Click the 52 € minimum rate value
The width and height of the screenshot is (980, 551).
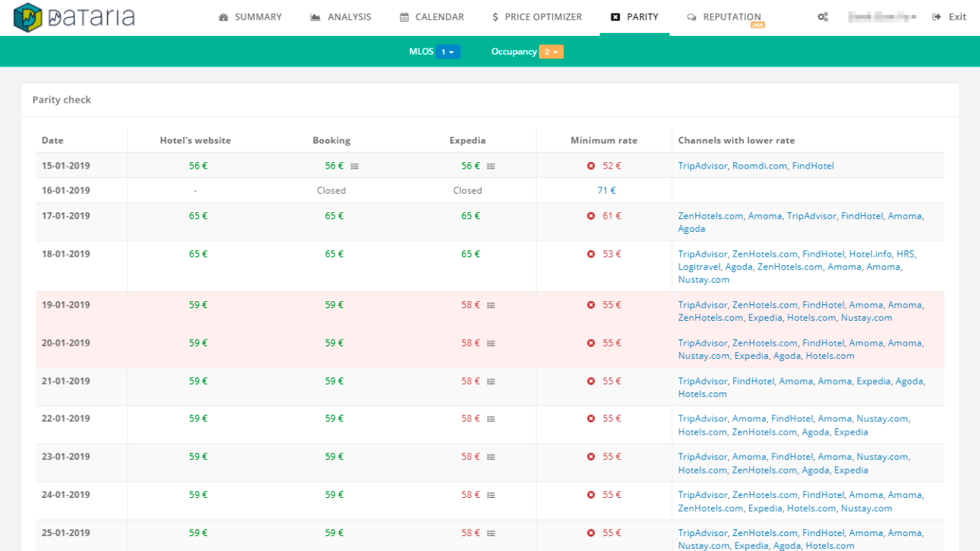[612, 166]
